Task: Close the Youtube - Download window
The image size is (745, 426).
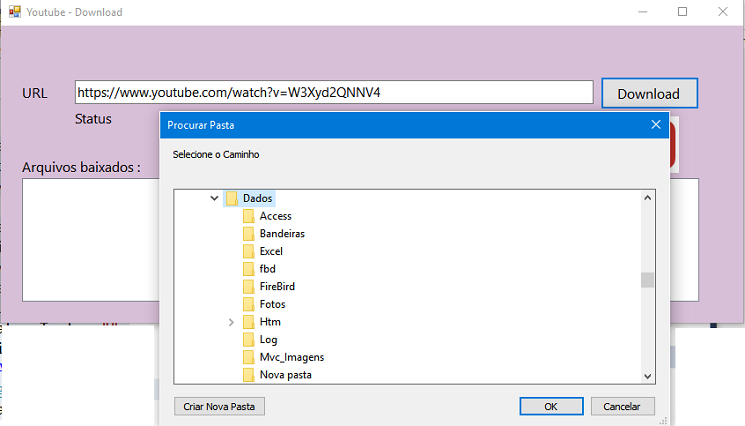Action: point(723,12)
